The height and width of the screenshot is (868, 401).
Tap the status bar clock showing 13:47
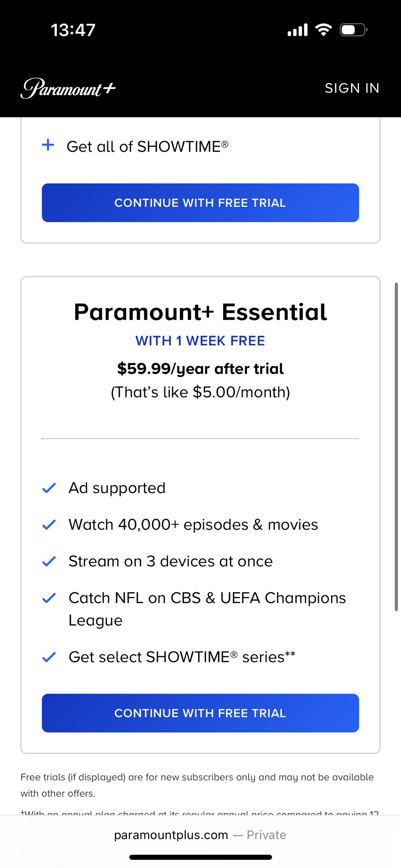73,30
